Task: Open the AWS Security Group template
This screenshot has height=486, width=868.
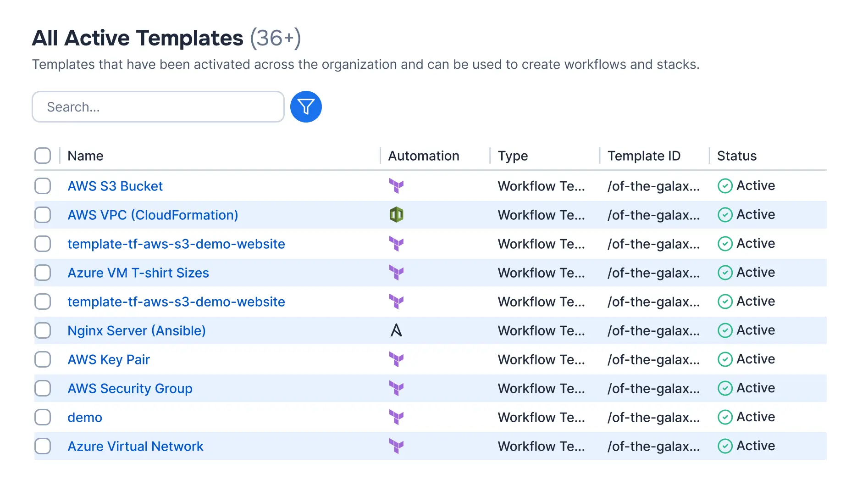Action: point(130,388)
